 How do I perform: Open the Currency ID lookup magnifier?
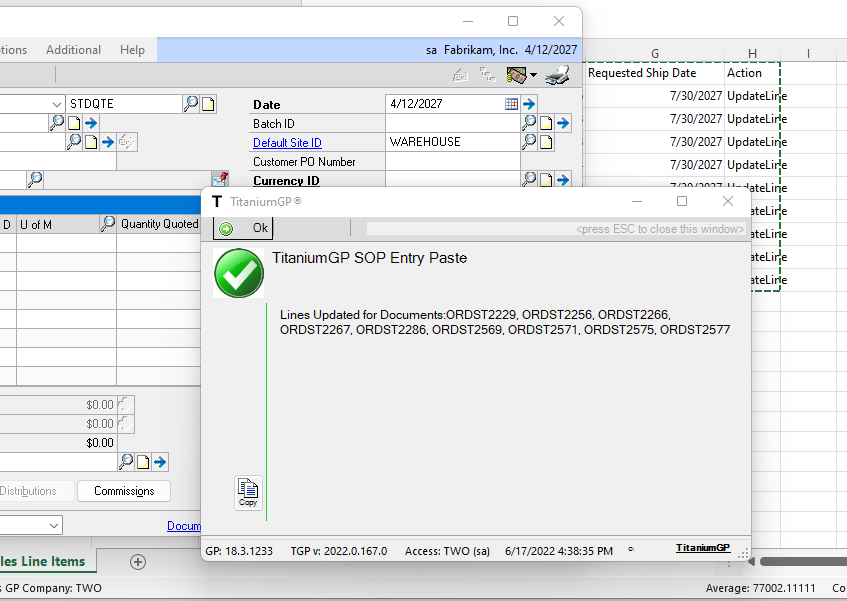tap(529, 179)
